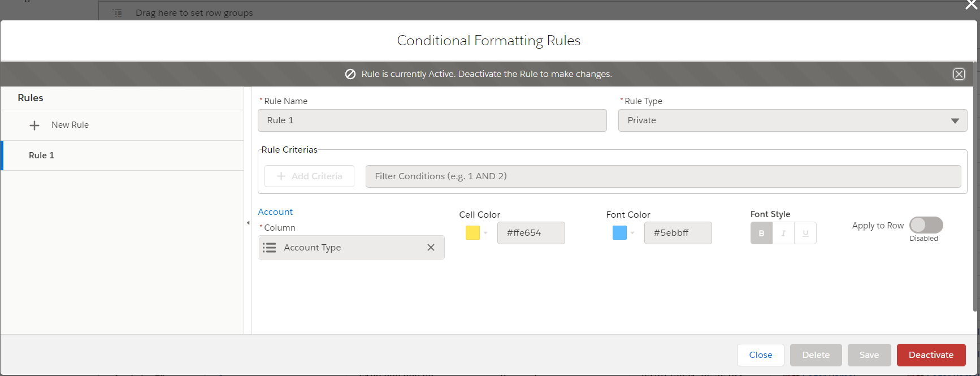
Task: Select Rule 1 in the Rules list
Action: coord(42,155)
